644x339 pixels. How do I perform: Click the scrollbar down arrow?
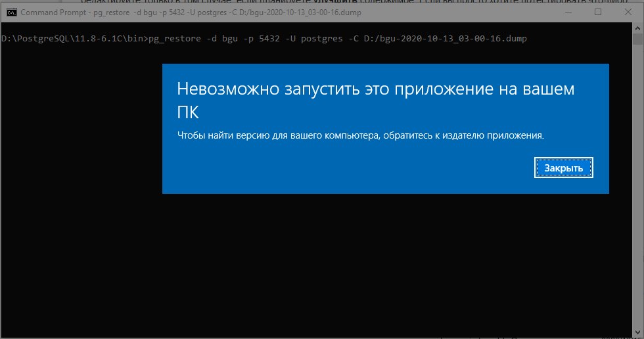[x=637, y=332]
